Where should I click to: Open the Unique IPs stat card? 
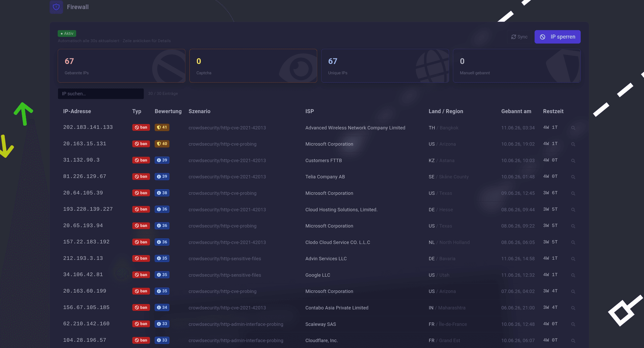point(385,66)
